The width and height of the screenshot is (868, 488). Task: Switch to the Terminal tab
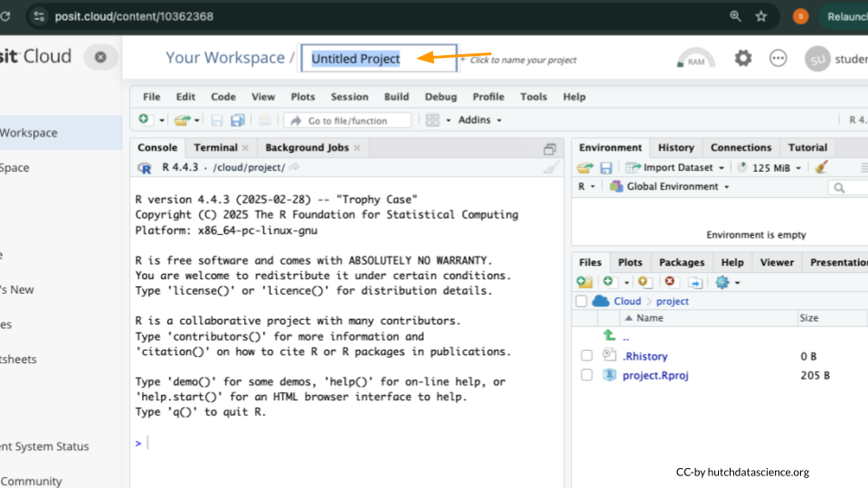(215, 147)
